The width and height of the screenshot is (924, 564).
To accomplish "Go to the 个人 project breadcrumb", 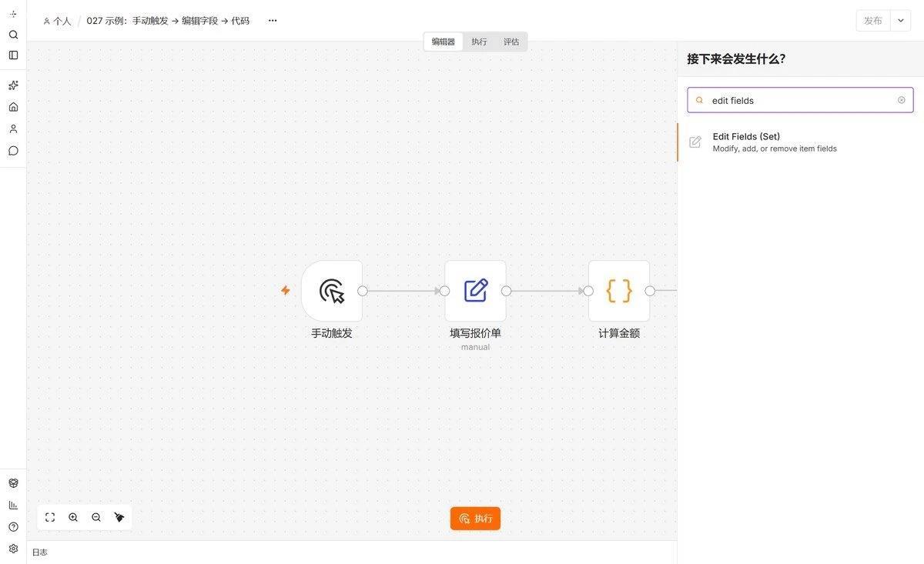I will [57, 21].
